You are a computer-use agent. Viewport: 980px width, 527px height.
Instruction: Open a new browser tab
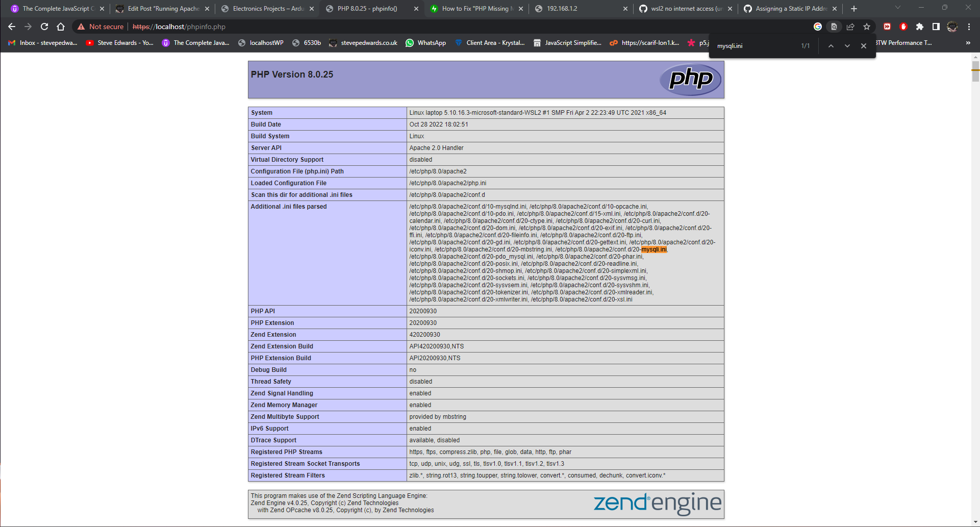pyautogui.click(x=854, y=9)
